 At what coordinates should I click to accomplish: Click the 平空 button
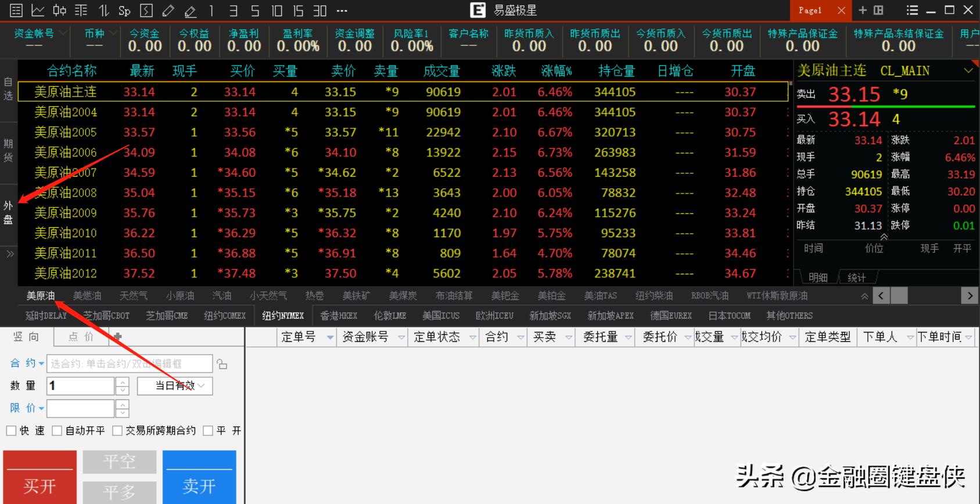pos(119,462)
